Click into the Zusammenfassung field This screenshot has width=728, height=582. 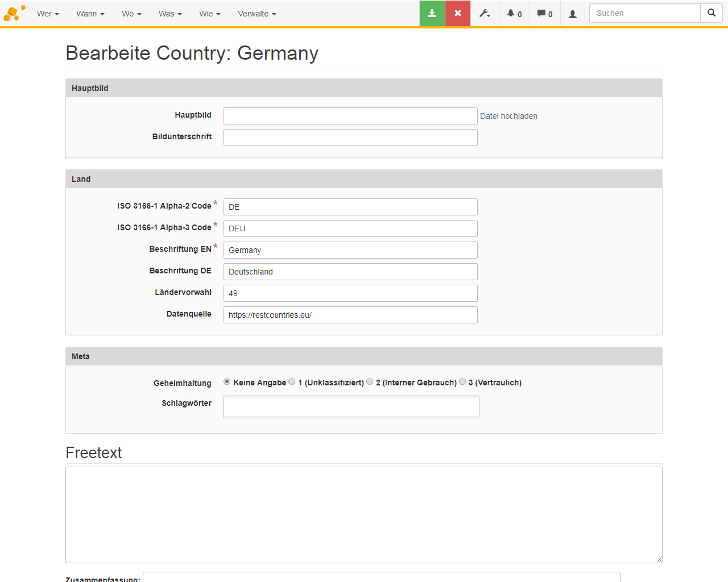[381, 577]
